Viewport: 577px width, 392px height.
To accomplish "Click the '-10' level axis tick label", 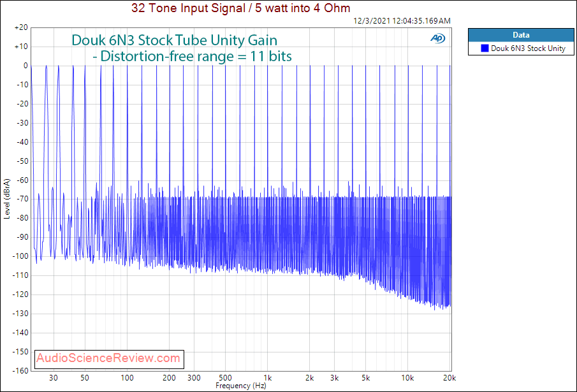I will coord(22,85).
